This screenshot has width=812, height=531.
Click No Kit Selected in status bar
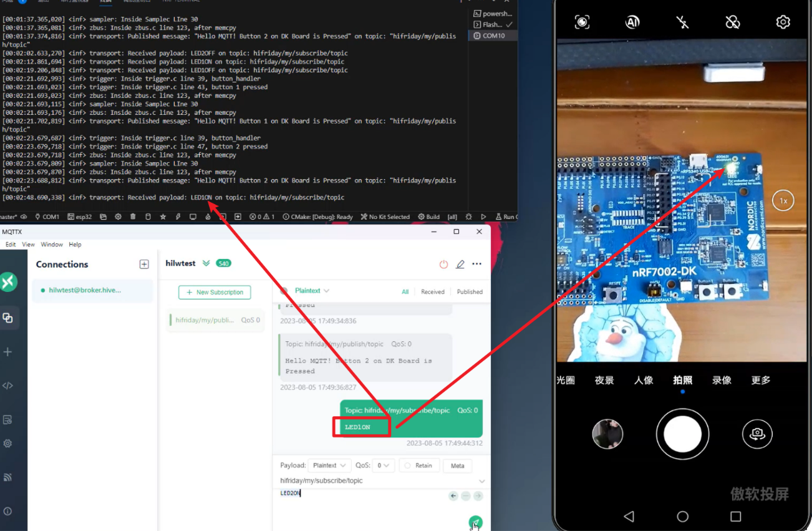click(x=385, y=217)
